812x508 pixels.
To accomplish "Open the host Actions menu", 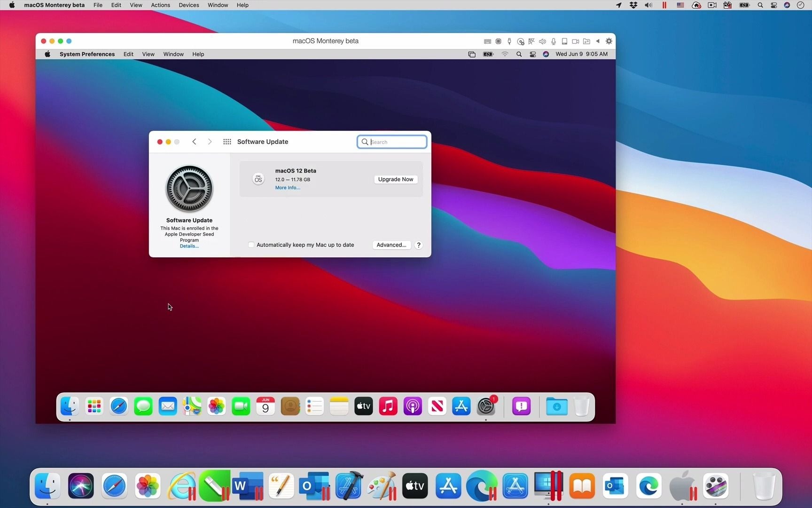I will tap(160, 5).
